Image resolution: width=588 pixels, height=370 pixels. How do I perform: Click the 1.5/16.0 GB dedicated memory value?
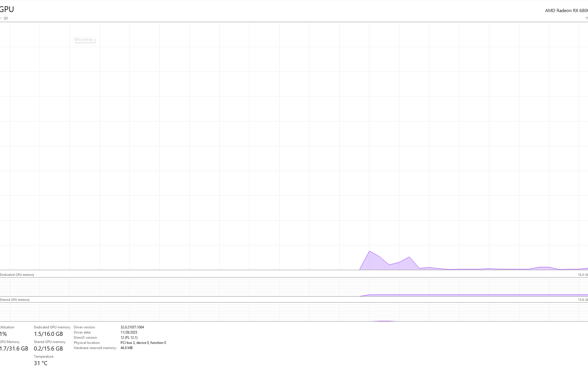pyautogui.click(x=48, y=334)
